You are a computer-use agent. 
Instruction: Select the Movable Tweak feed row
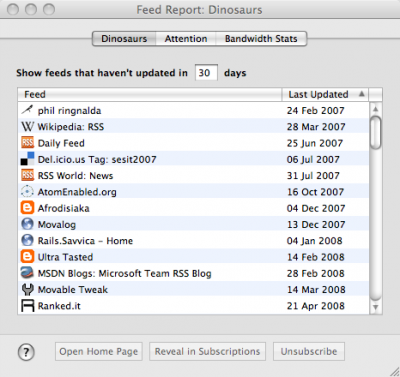tap(194, 290)
